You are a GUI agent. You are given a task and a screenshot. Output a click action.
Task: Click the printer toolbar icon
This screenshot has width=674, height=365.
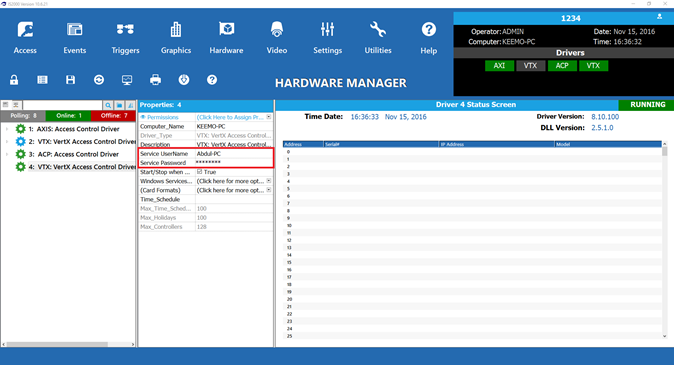tap(155, 80)
